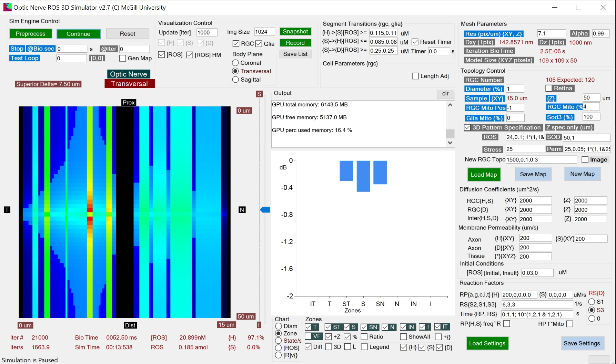Click the application icon in the title bar

(7, 7)
